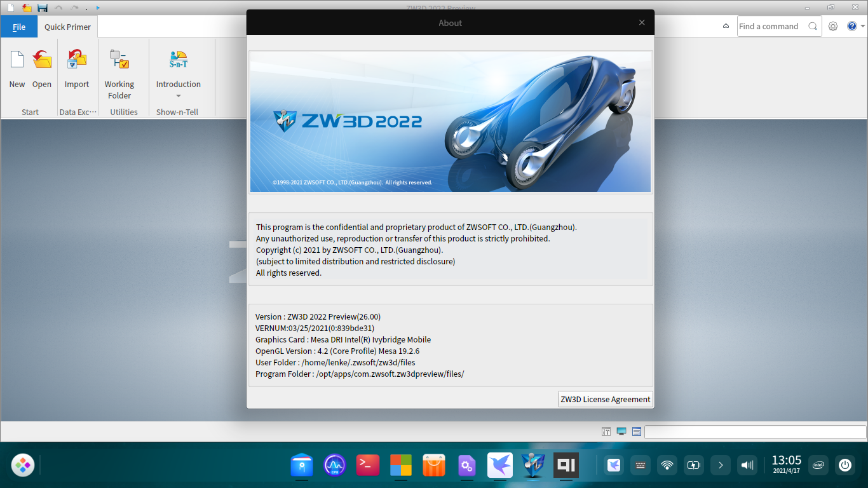Click the Save icon in quick access toolbar
The width and height of the screenshot is (868, 488).
[x=43, y=8]
